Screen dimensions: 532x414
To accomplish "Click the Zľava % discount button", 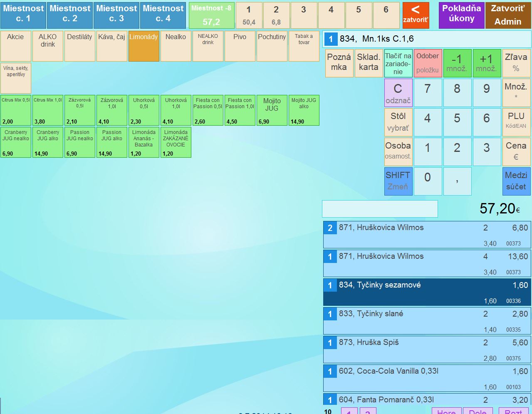I will coord(516,63).
